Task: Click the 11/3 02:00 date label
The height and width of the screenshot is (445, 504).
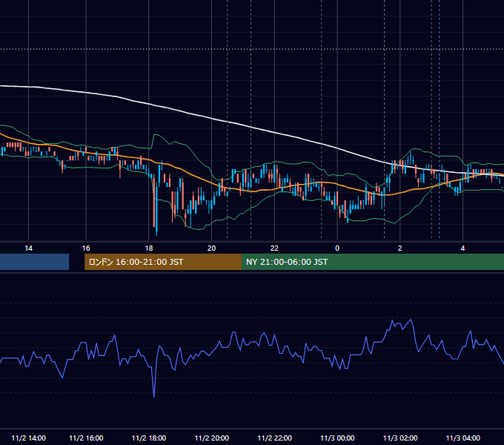Action: [x=400, y=438]
